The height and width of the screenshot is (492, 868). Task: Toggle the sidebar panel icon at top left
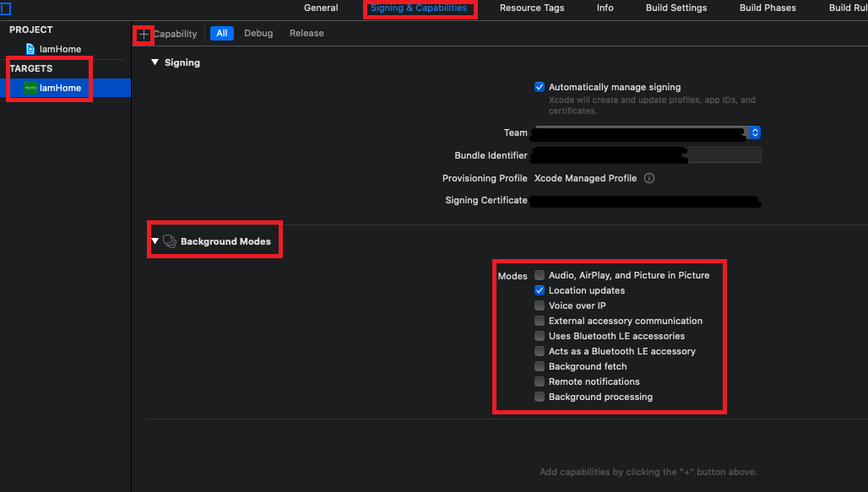(6, 8)
